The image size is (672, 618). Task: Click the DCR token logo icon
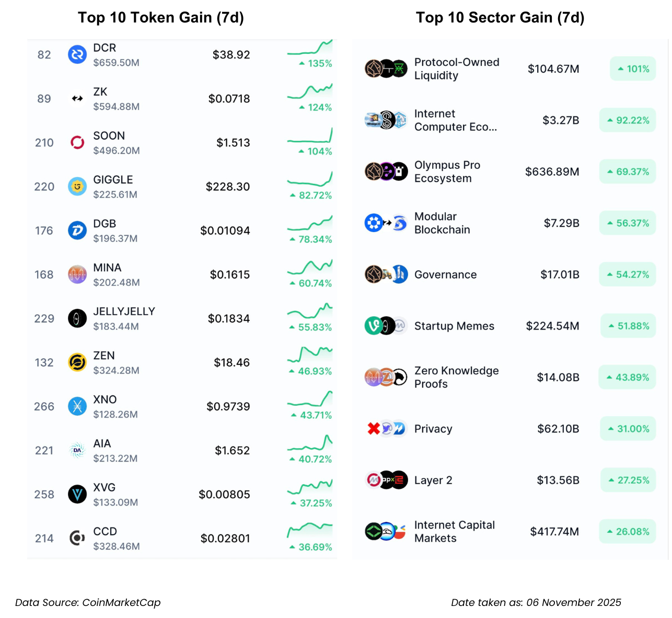click(77, 54)
